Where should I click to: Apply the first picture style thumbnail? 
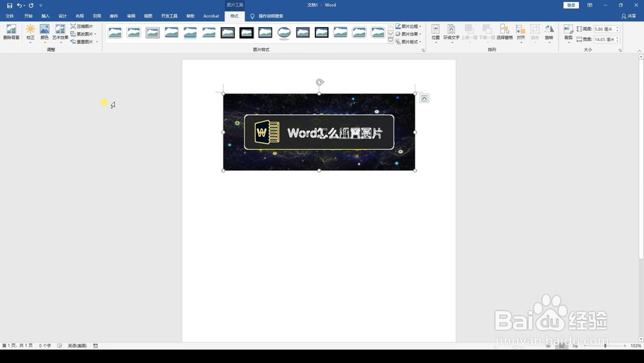115,32
